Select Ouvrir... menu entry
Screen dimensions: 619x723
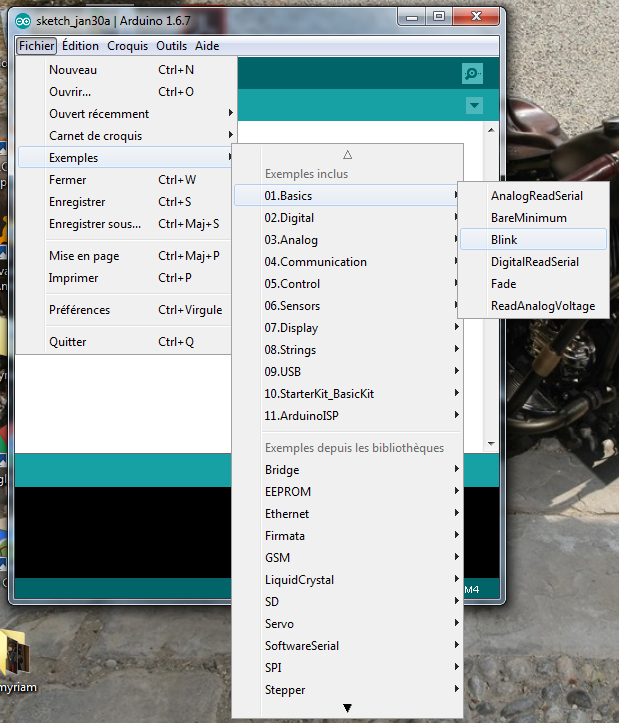pos(125,92)
